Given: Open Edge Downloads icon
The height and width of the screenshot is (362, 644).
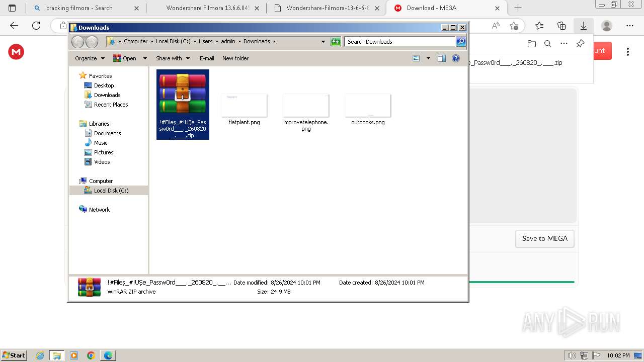Looking at the screenshot, I should coord(584,26).
